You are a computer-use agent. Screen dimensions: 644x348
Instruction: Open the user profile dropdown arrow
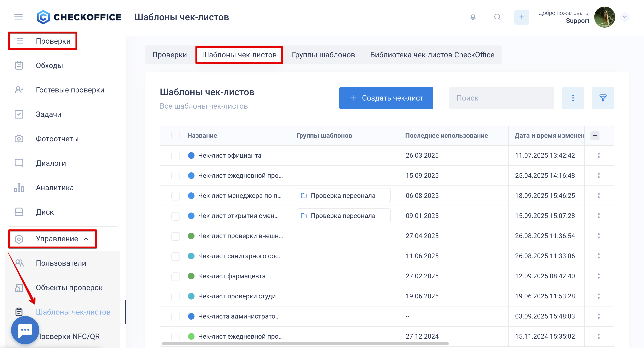pos(624,17)
